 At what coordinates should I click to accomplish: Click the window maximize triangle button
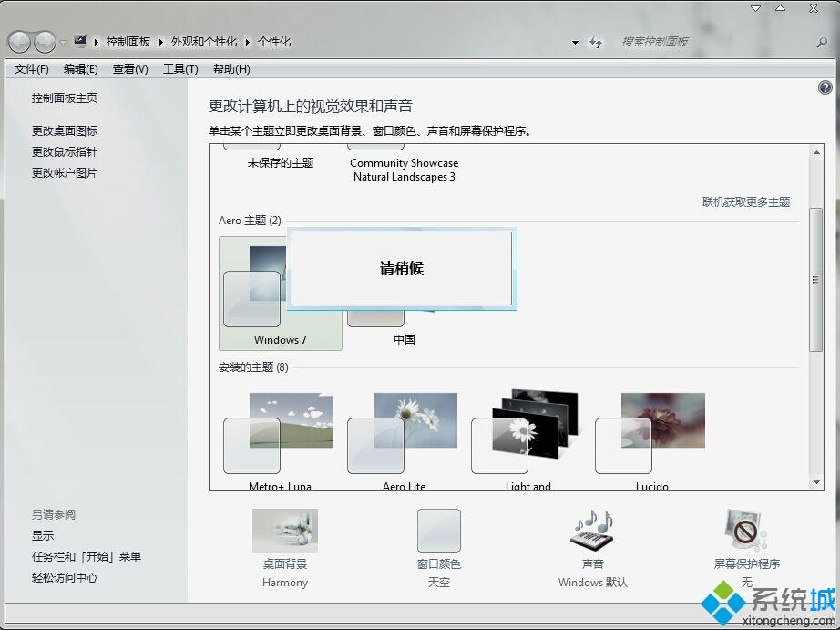point(780,8)
